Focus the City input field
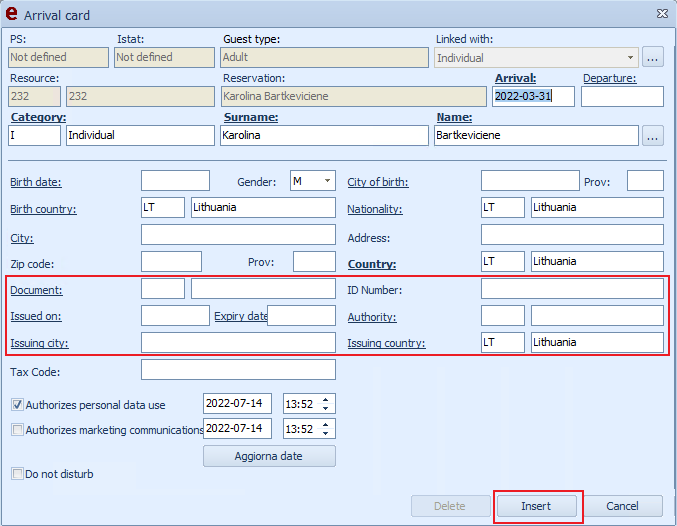This screenshot has width=677, height=526. pyautogui.click(x=238, y=234)
